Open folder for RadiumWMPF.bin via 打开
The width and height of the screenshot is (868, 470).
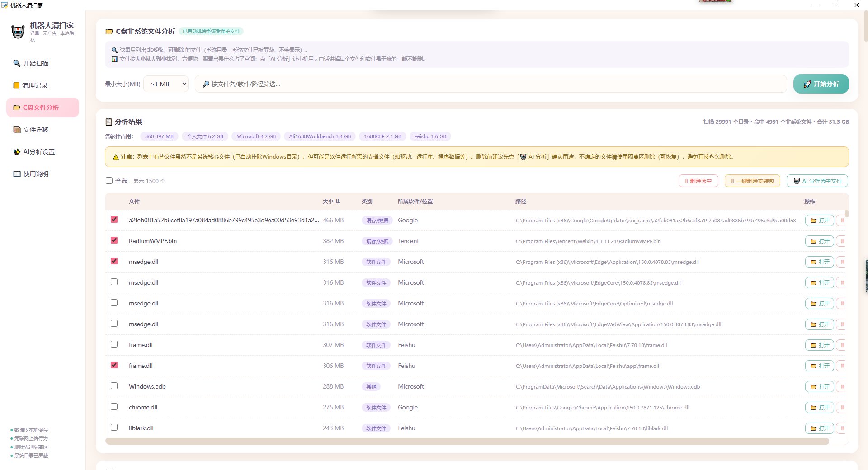(819, 241)
